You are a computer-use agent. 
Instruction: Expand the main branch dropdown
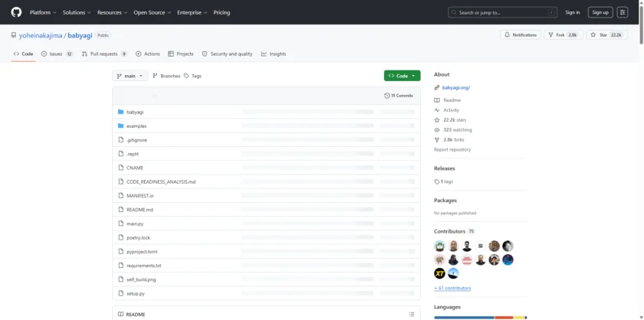(x=130, y=76)
